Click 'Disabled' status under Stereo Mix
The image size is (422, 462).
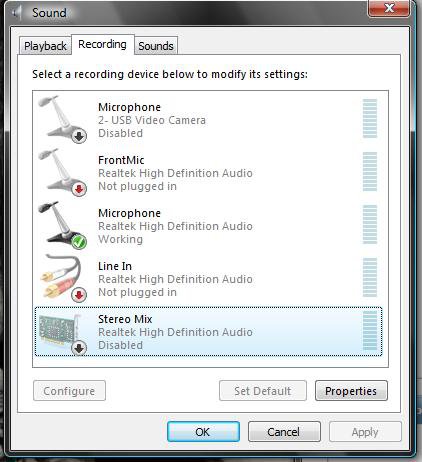point(120,345)
